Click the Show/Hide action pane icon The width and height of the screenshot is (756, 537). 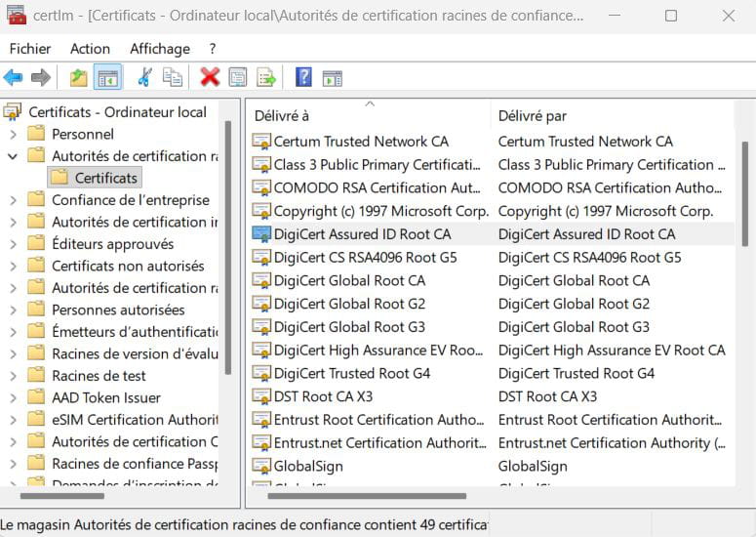[333, 78]
